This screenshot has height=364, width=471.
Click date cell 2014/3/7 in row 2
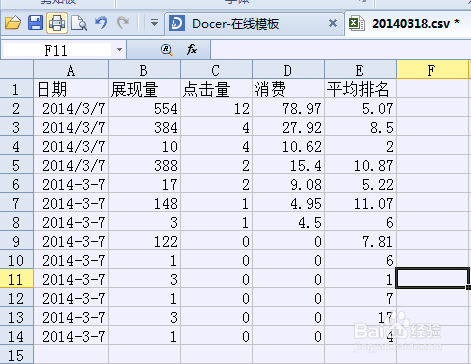point(71,108)
